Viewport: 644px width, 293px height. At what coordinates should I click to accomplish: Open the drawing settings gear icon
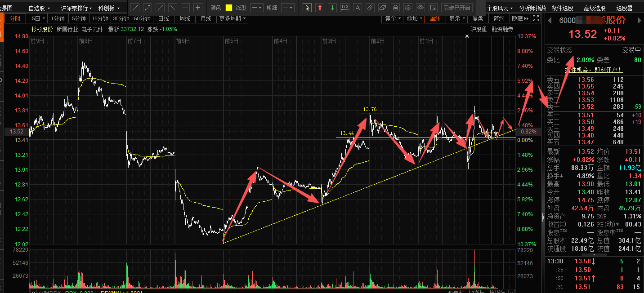coord(407,8)
